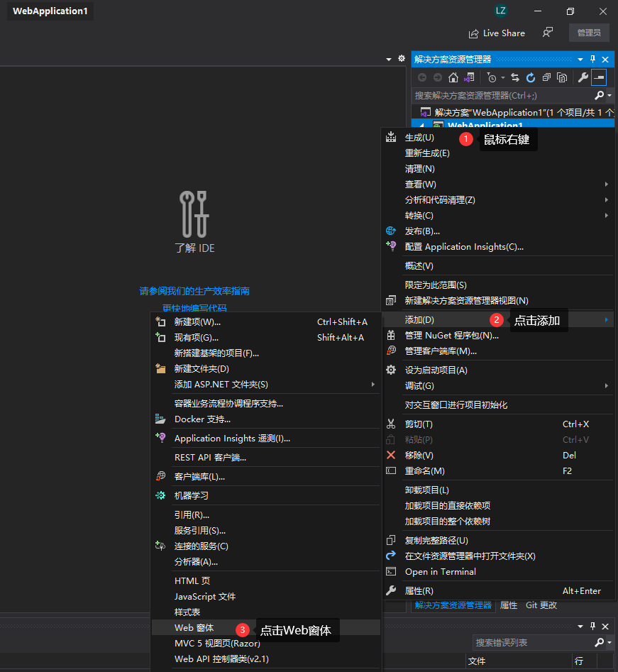Expand the 转换(C) submenu
This screenshot has width=618, height=672.
click(x=498, y=216)
